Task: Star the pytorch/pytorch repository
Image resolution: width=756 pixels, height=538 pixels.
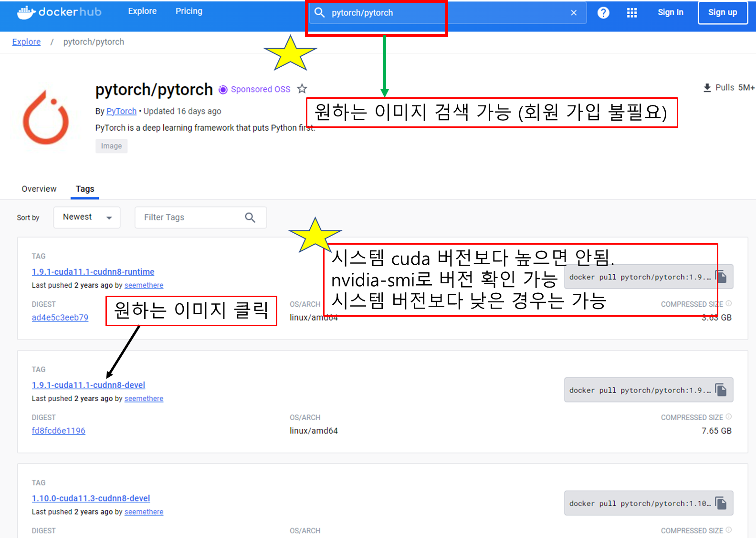Action: tap(302, 89)
